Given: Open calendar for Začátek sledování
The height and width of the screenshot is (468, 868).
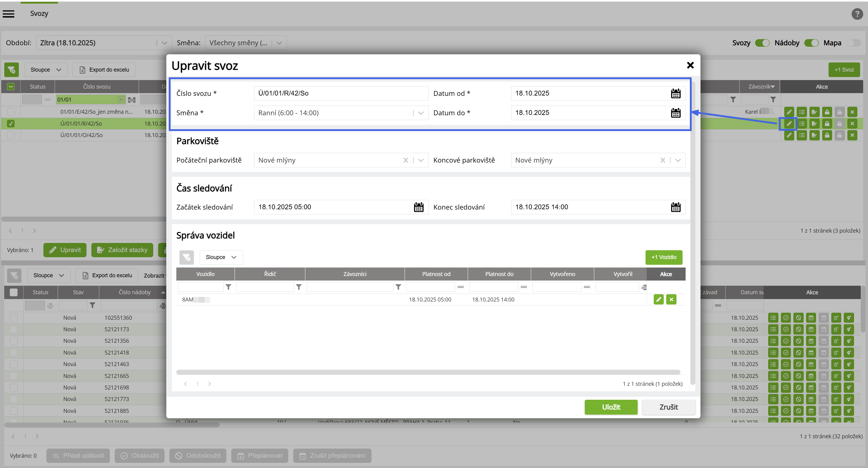Looking at the screenshot, I should [x=419, y=207].
